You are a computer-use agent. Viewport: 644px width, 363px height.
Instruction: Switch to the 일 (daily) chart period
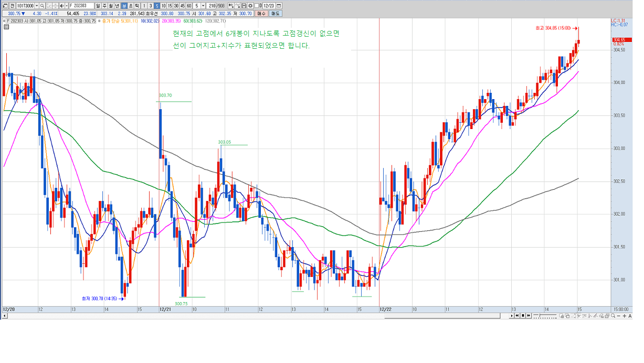click(x=98, y=6)
